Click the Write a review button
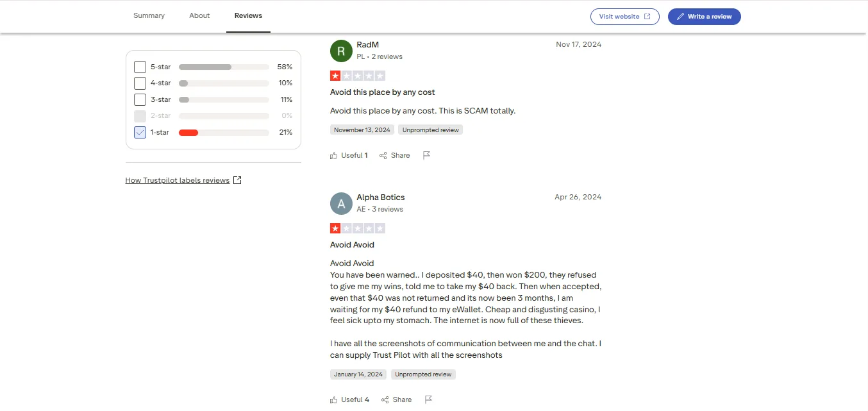The width and height of the screenshot is (868, 411). coord(705,17)
